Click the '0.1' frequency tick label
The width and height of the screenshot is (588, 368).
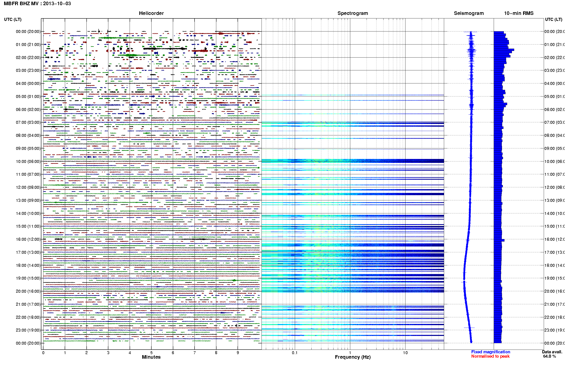click(295, 353)
